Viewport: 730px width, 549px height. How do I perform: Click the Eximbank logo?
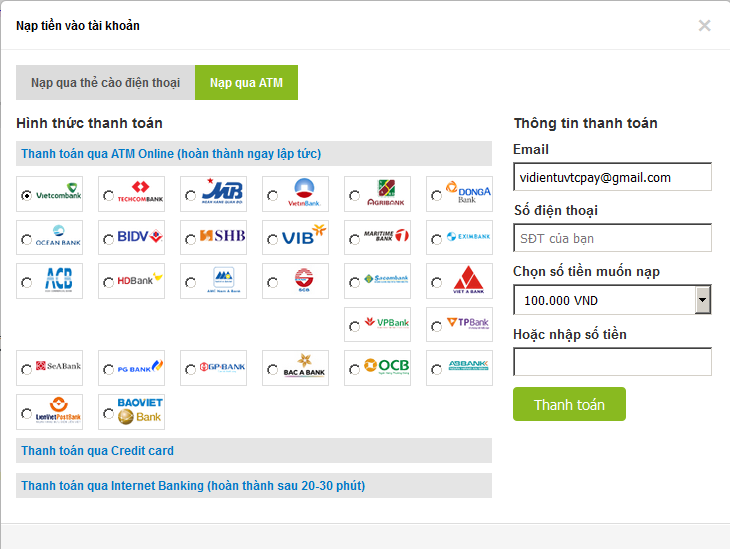pos(468,236)
